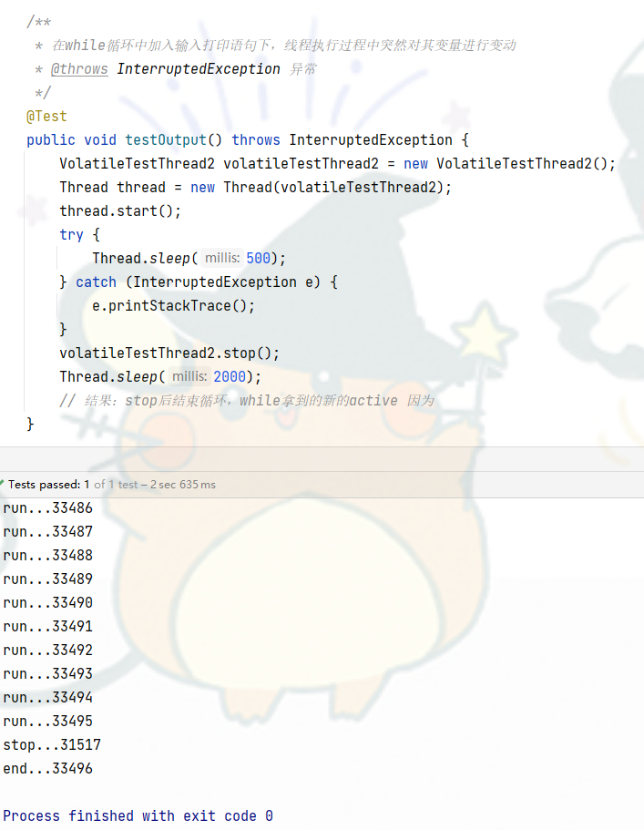Image resolution: width=644 pixels, height=830 pixels.
Task: Click console line run...33491
Action: pos(47,626)
